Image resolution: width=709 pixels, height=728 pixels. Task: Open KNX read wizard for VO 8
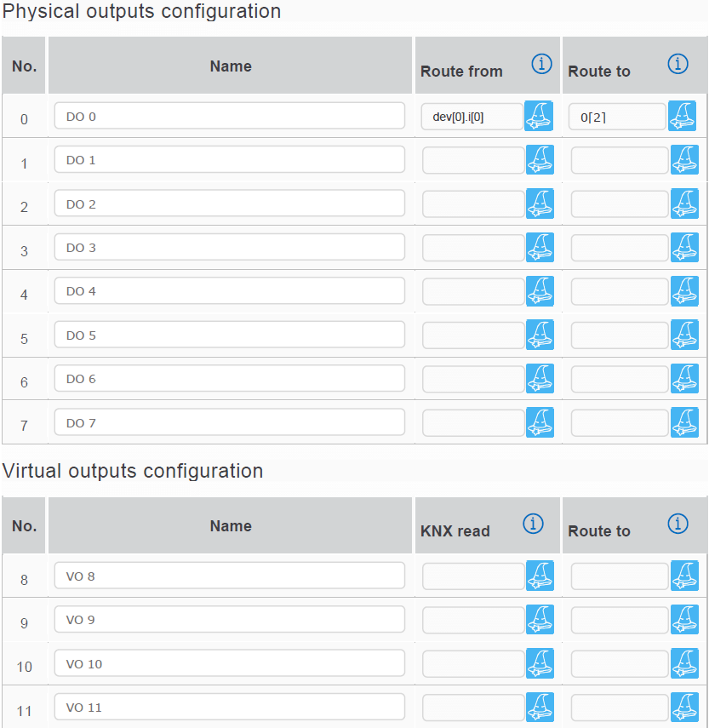coord(540,576)
